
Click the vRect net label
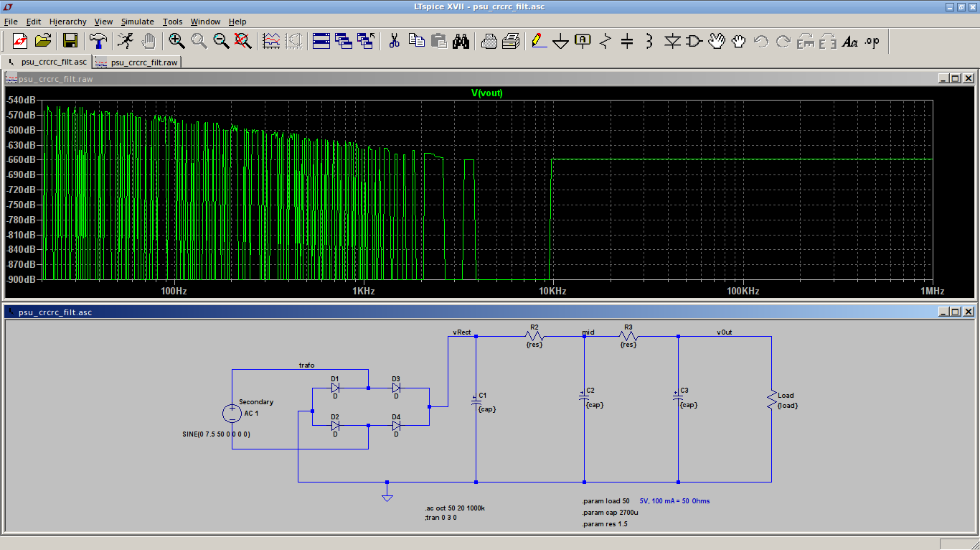point(461,332)
